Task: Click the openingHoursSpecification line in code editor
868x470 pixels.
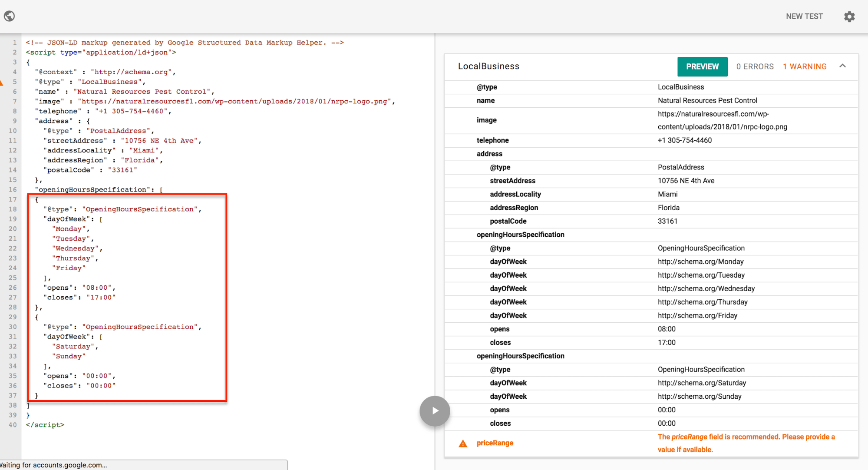Action: 99,190
